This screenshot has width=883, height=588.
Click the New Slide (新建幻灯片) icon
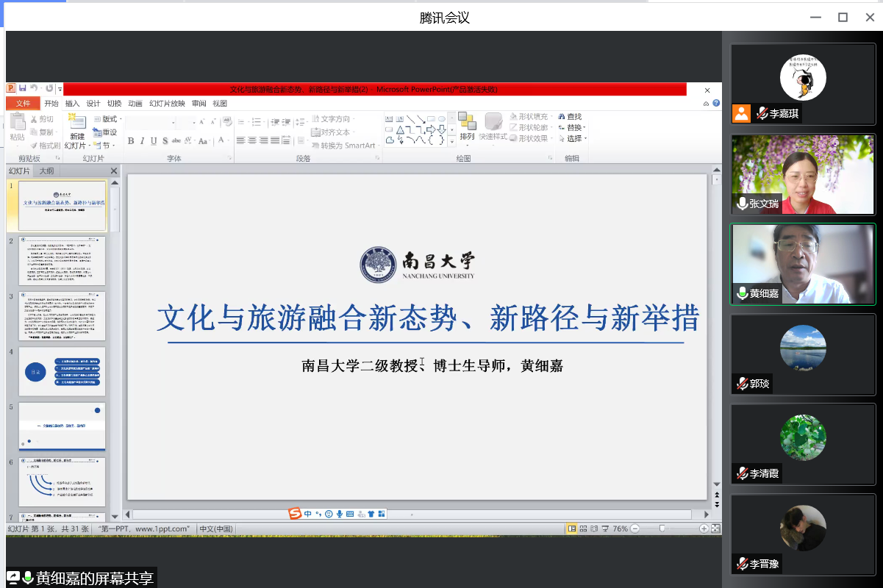click(77, 123)
